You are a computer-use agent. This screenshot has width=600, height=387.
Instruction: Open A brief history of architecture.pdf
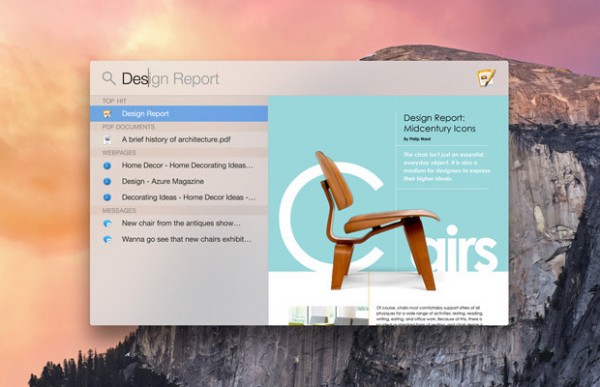[x=179, y=139]
